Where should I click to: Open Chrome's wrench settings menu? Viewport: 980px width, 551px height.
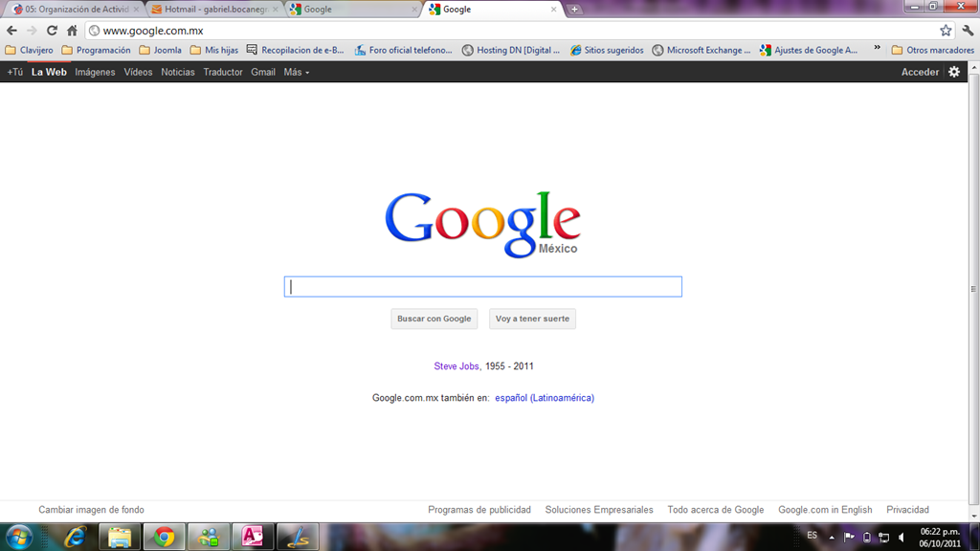pyautogui.click(x=968, y=31)
